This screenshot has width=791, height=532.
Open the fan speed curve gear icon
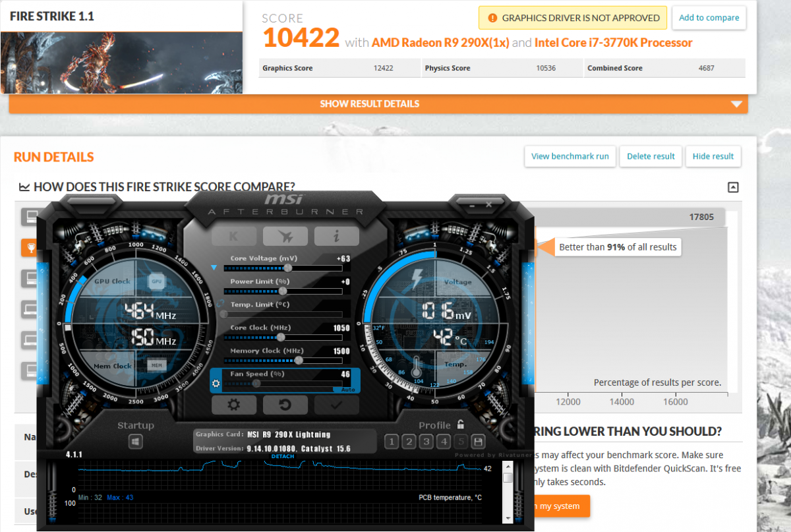(216, 383)
